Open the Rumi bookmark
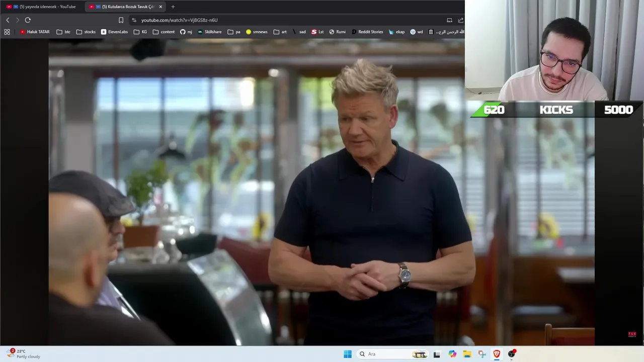Screen dimensions: 644x362 pos(338,32)
